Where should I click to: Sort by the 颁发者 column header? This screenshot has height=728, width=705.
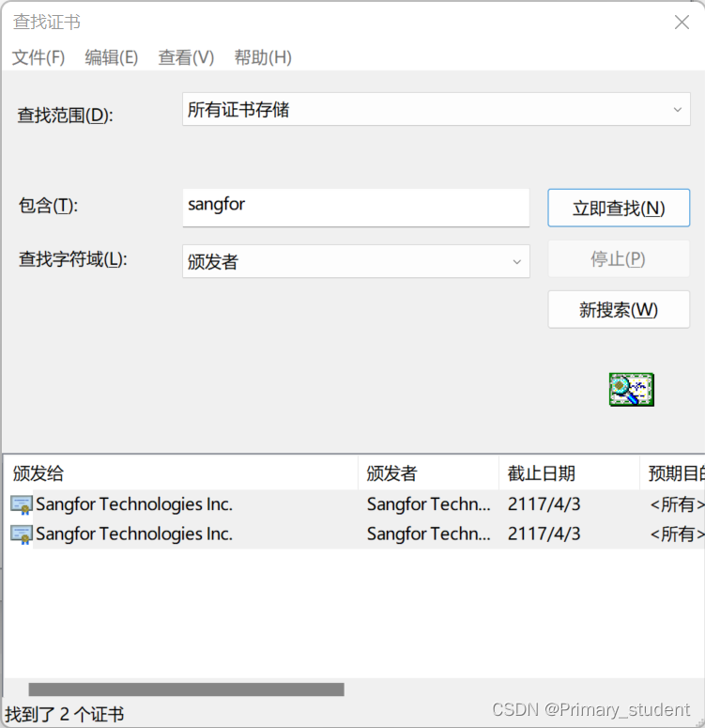[x=429, y=473]
